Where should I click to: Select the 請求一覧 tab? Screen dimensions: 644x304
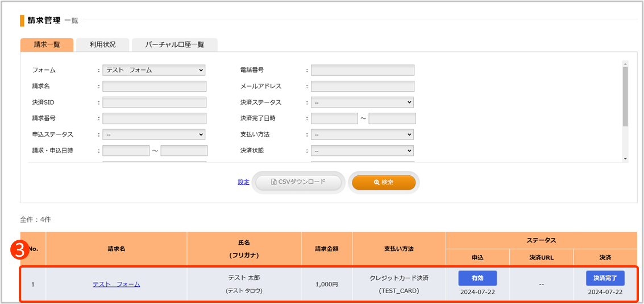(x=47, y=45)
